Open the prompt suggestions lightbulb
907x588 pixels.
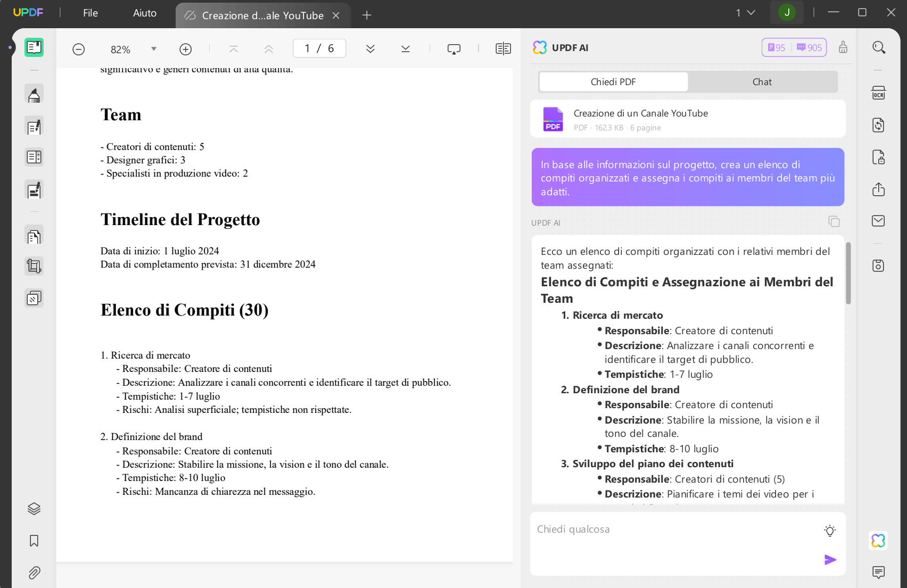click(x=830, y=531)
